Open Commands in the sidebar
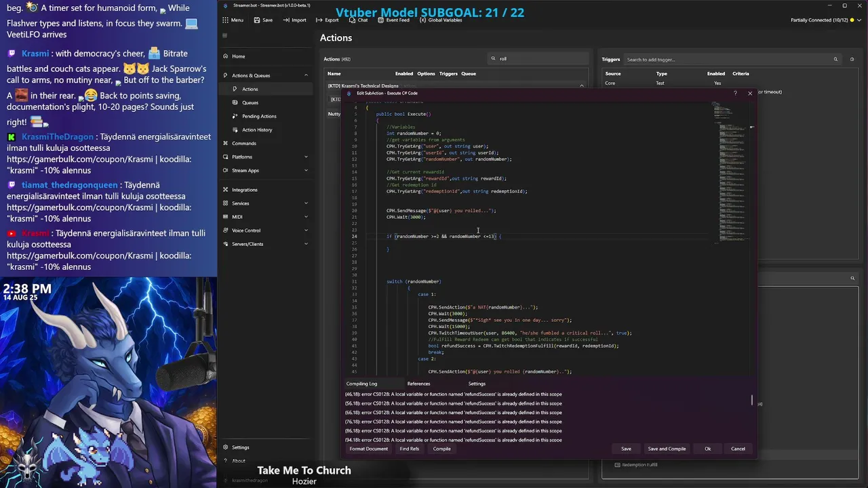Screen dimensions: 868x488 pos(243,143)
